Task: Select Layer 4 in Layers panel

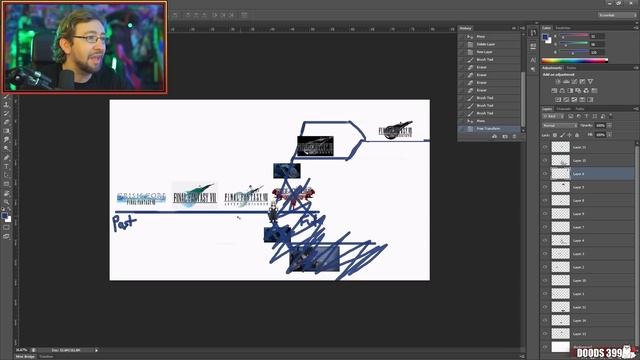Action: pyautogui.click(x=588, y=240)
